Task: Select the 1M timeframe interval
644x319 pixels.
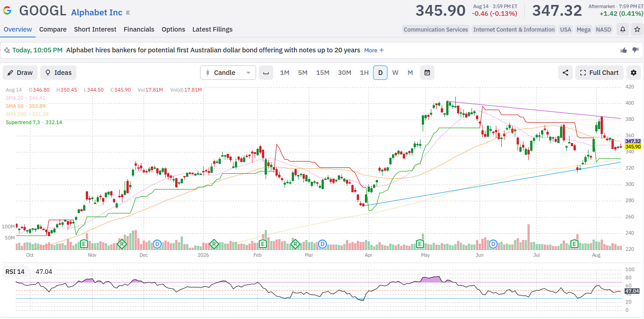Action: 285,73
